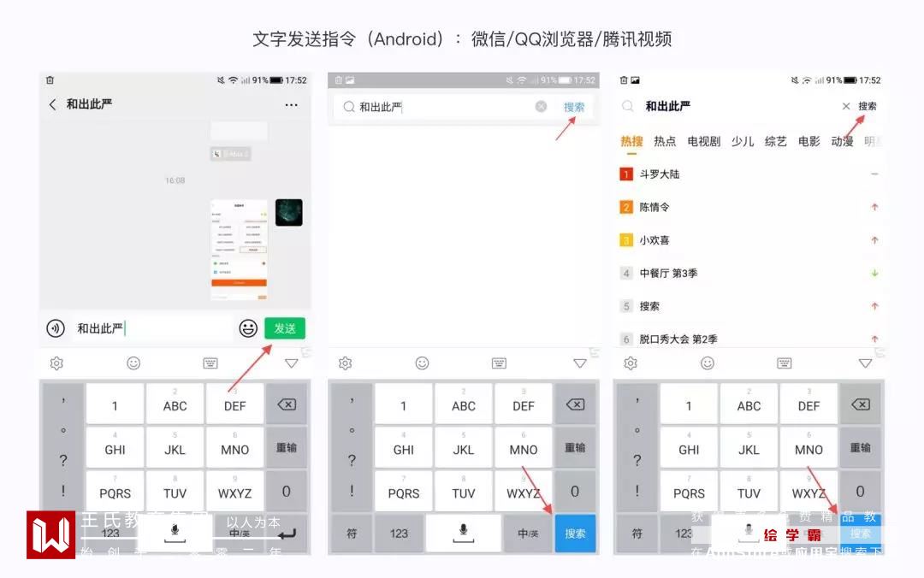924x578 pixels.
Task: Open the shared screenshot thumbnail in WeChat chat
Action: click(x=240, y=250)
